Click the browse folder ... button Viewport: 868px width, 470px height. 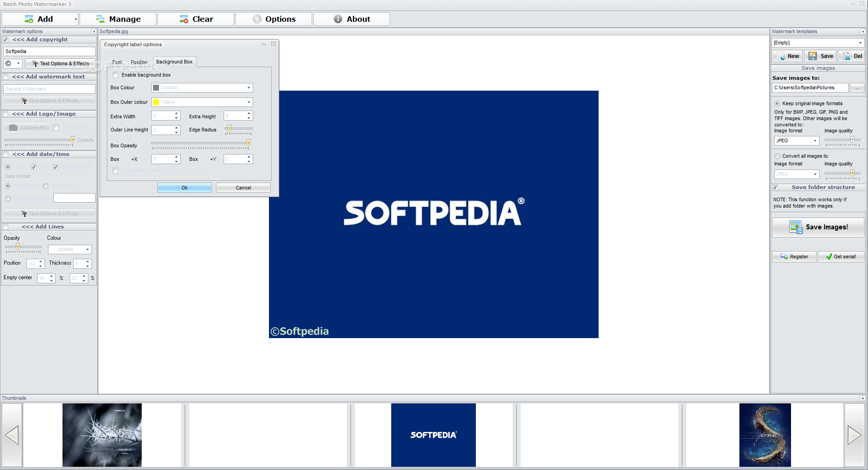point(857,87)
